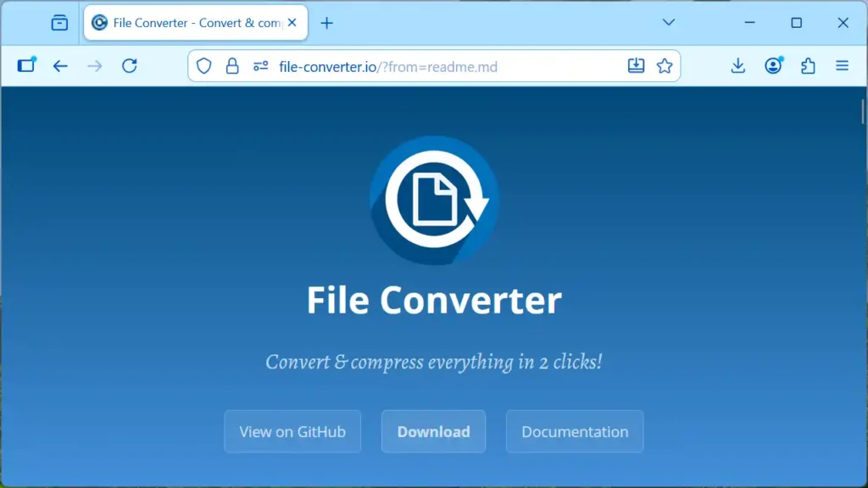Open a new tab with the plus button
This screenshot has height=488, width=868.
pos(327,23)
